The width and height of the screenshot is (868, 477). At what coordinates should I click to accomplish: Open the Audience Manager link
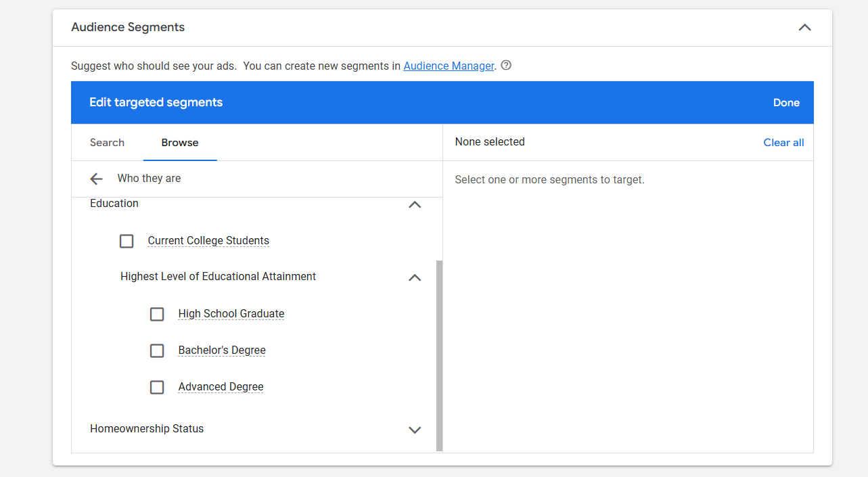(449, 66)
